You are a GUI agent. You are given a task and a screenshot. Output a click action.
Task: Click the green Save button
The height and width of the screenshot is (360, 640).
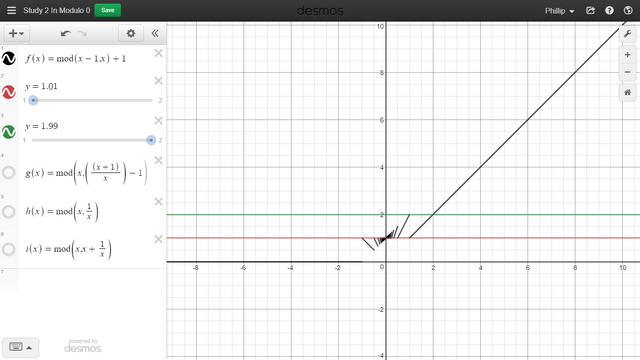(x=108, y=10)
